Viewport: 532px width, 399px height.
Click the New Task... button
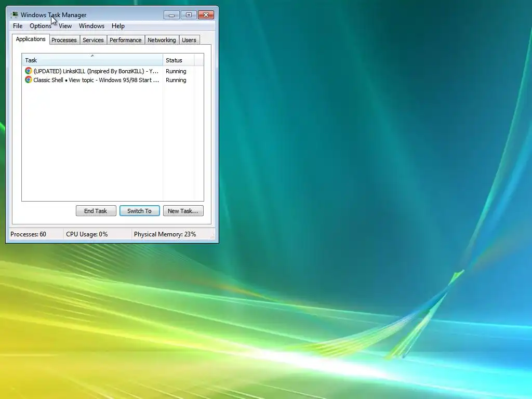click(183, 211)
